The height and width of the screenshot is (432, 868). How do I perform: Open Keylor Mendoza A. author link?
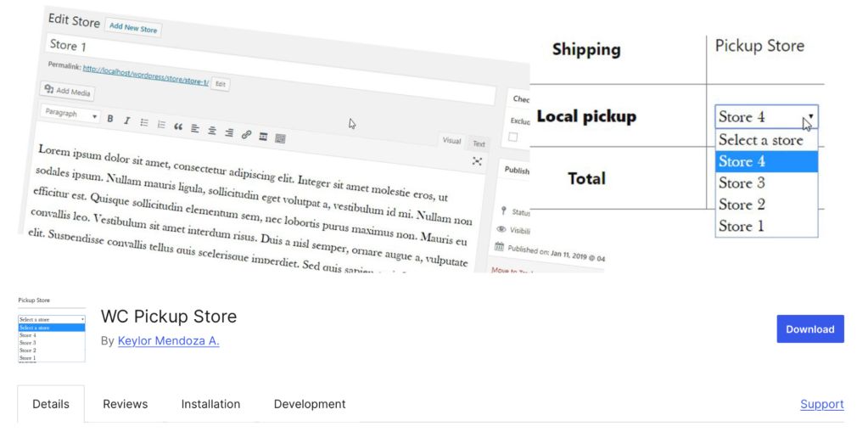click(x=168, y=340)
